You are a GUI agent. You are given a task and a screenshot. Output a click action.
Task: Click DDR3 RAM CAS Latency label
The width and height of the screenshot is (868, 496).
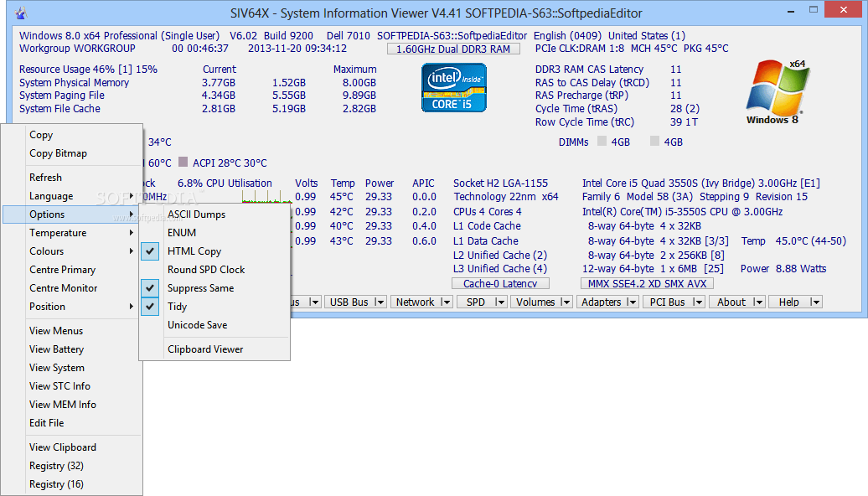tap(589, 70)
